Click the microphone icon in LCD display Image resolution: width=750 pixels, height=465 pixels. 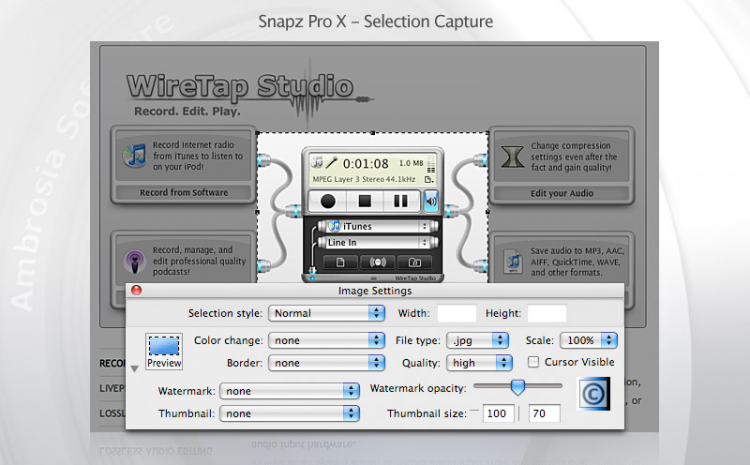click(331, 163)
